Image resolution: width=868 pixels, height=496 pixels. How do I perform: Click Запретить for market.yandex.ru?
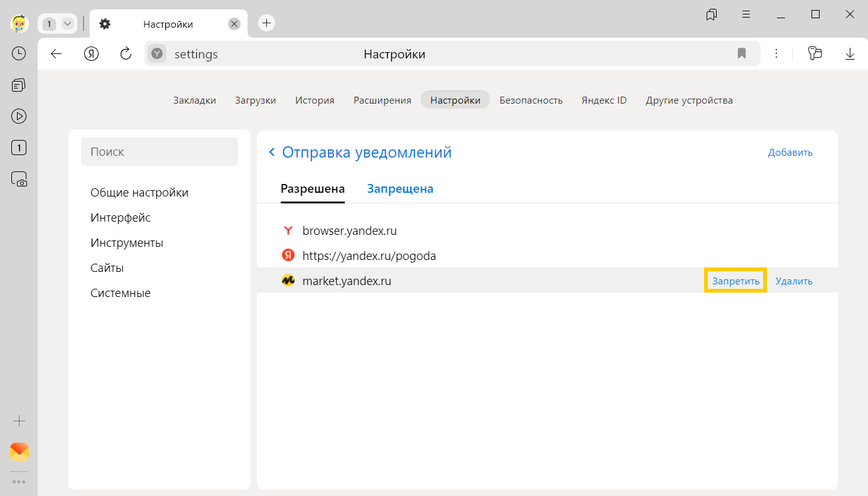click(735, 281)
